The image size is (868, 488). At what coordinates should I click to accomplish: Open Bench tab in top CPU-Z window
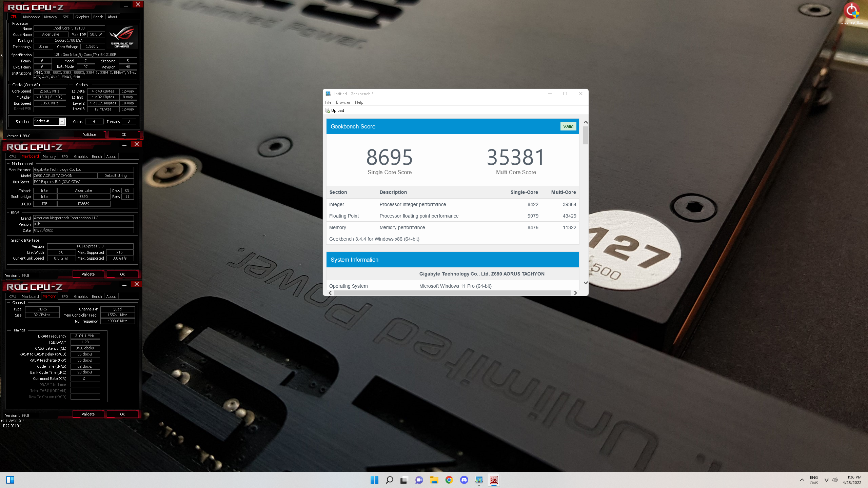click(x=98, y=17)
